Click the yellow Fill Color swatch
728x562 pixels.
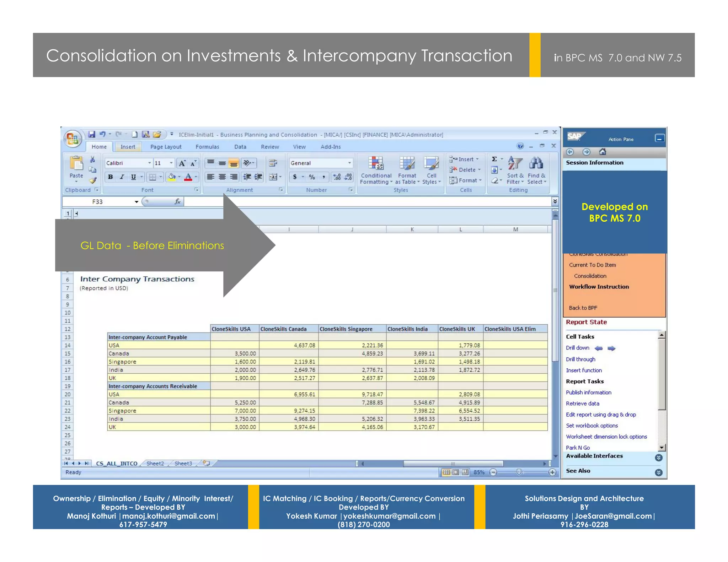[172, 177]
